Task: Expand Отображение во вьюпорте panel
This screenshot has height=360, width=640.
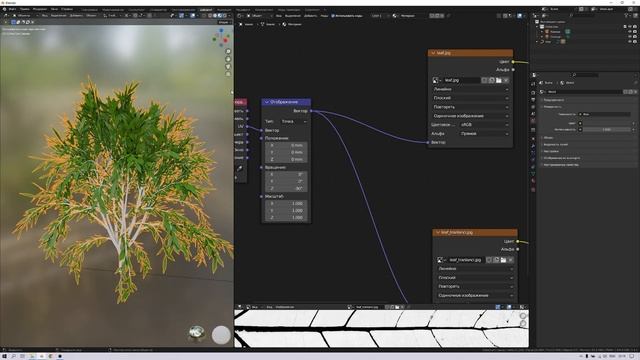Action: click(x=562, y=158)
